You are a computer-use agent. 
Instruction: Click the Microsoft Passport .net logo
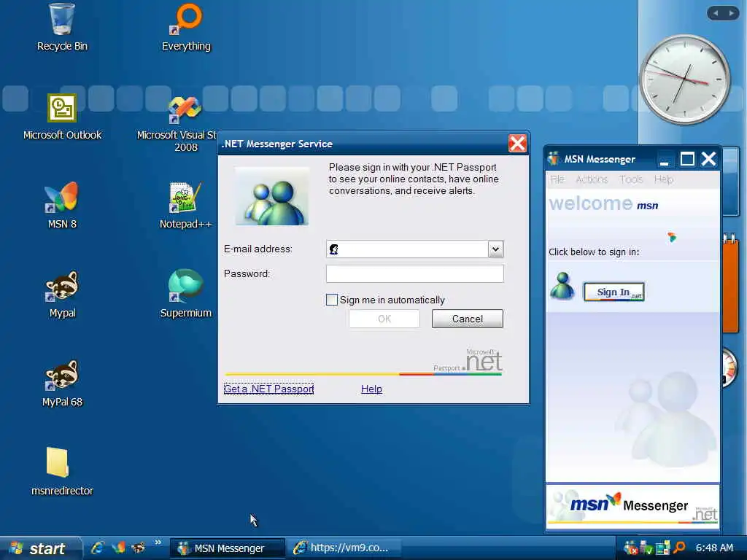468,360
